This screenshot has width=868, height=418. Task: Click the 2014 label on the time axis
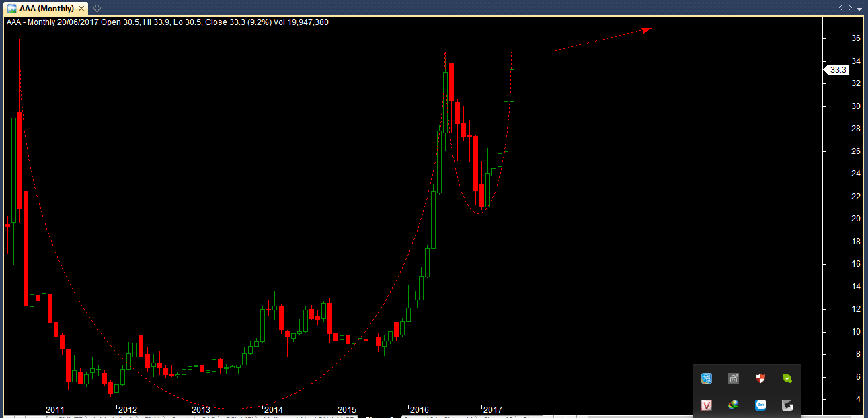[273, 409]
